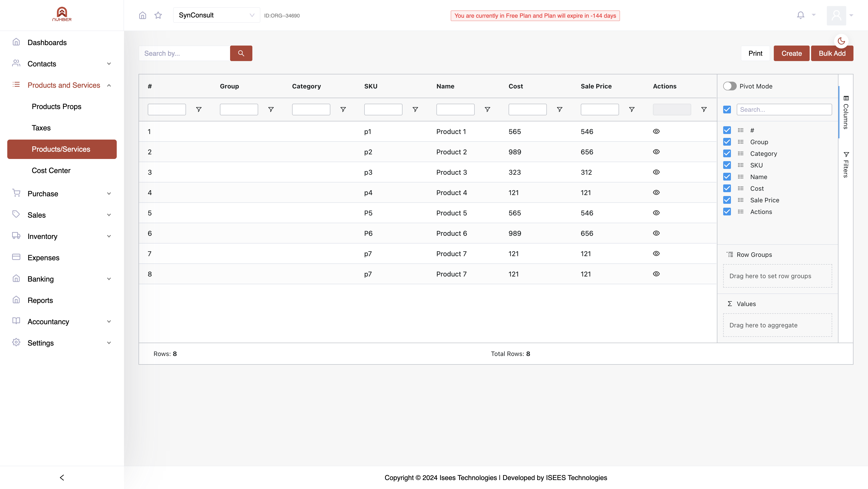Image resolution: width=868 pixels, height=489 pixels.
Task: Switch to Filters side tab
Action: 846,165
